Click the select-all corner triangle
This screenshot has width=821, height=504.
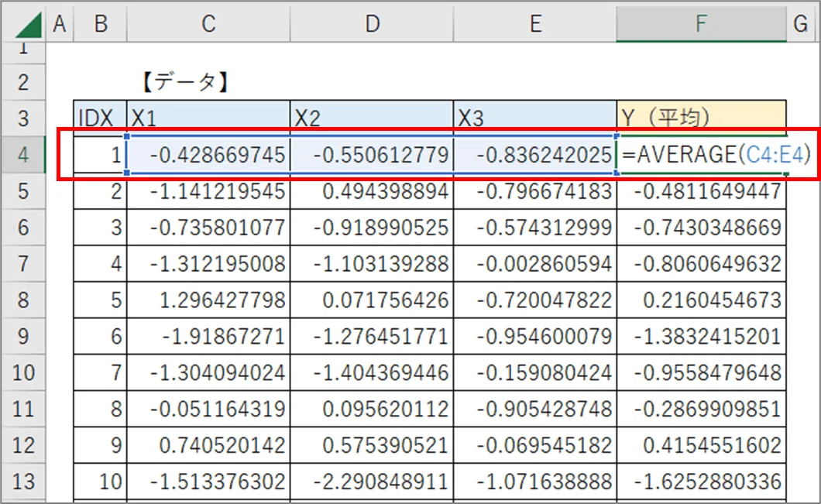click(x=29, y=26)
